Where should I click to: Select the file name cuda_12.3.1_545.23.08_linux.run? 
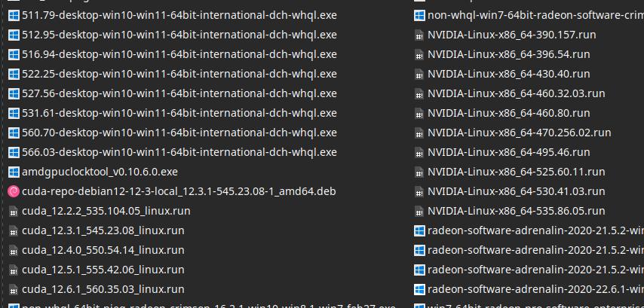click(x=103, y=231)
